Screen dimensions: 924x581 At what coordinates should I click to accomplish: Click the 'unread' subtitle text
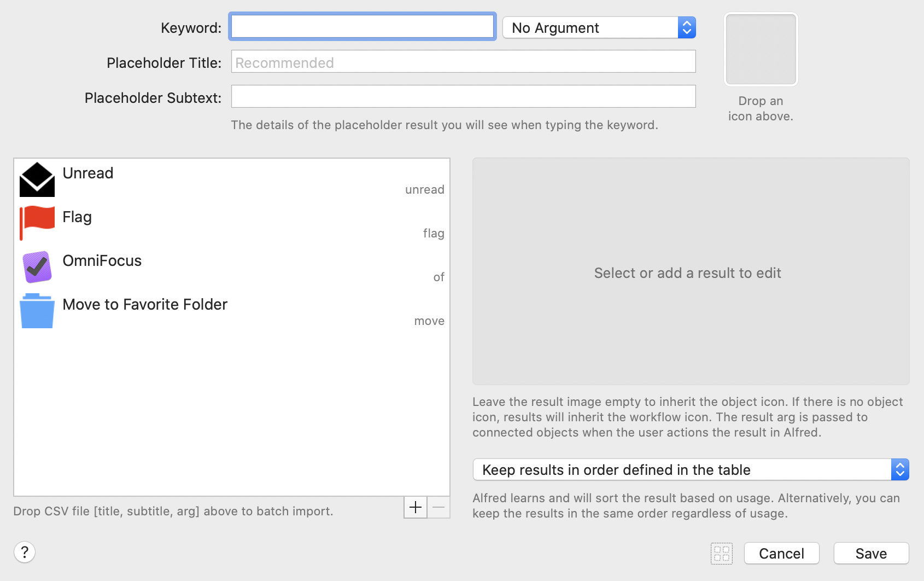coord(424,190)
